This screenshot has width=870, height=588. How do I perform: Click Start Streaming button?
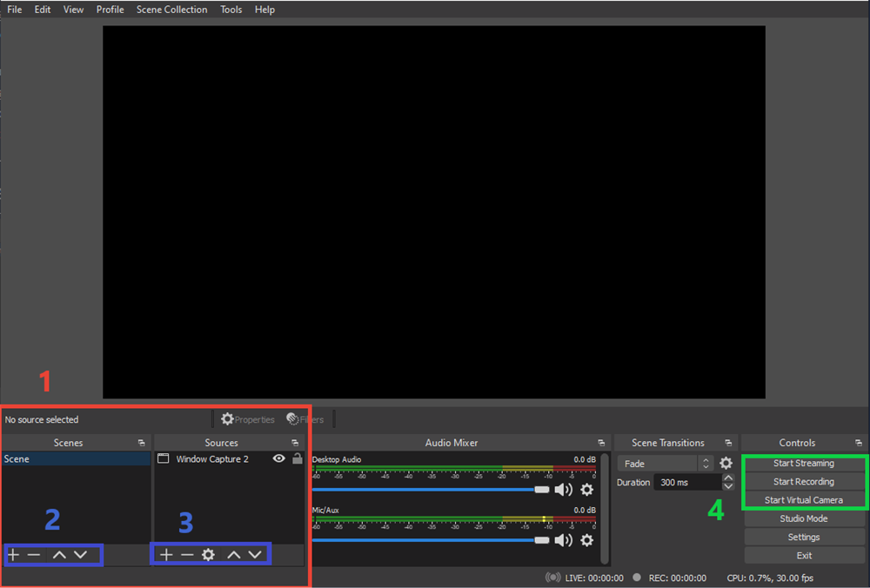803,464
